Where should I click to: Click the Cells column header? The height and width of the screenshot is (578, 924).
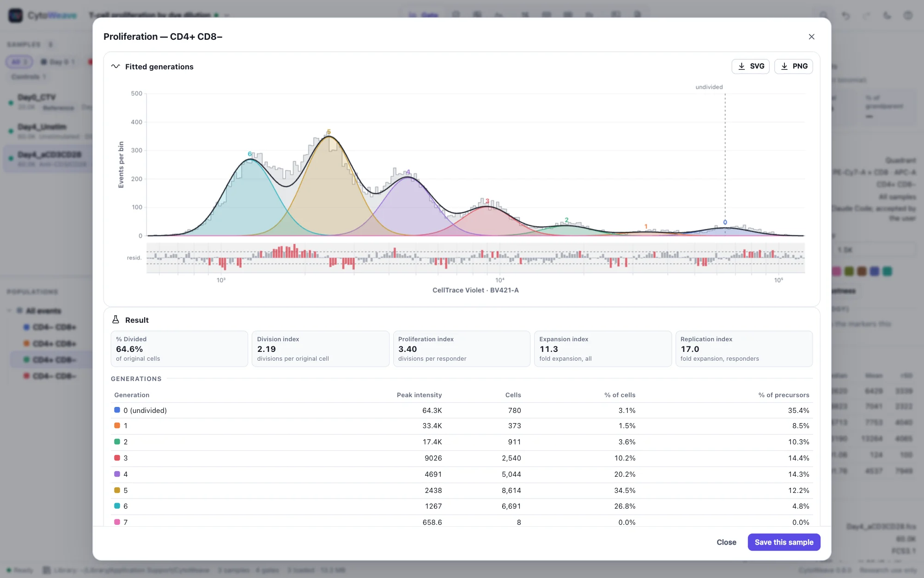point(513,395)
